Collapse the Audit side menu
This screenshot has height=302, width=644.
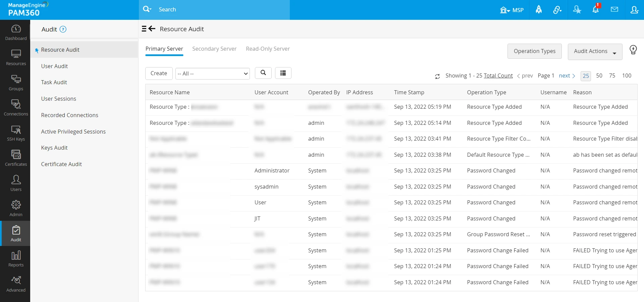tap(144, 29)
